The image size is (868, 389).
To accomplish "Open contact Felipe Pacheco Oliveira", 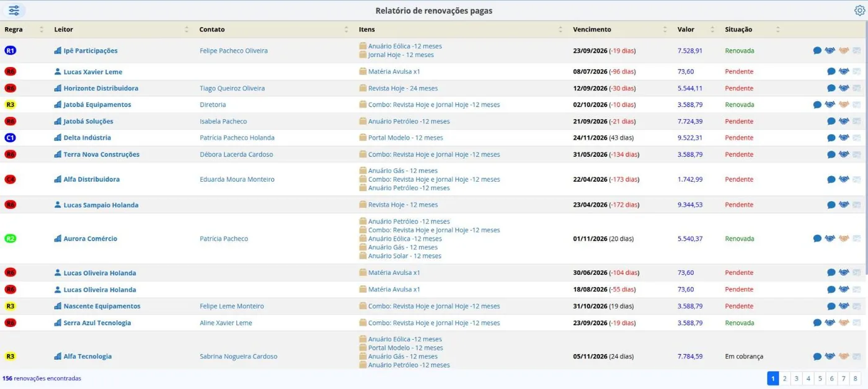I will point(234,51).
